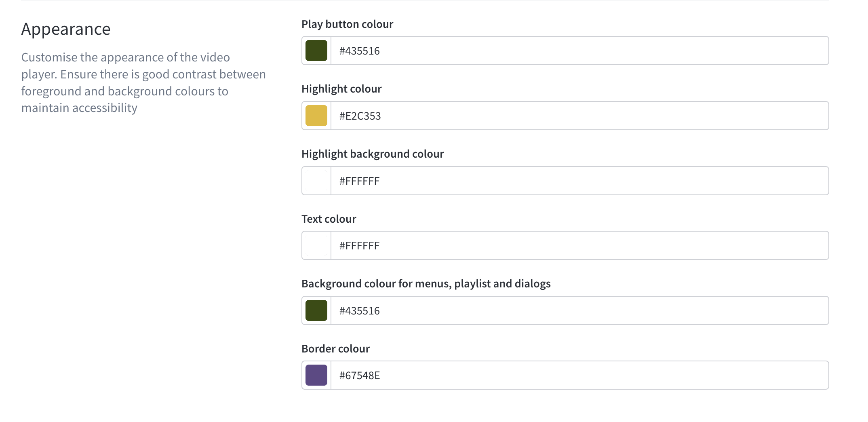
Task: Open the Play button colour swatch picker
Action: (316, 51)
